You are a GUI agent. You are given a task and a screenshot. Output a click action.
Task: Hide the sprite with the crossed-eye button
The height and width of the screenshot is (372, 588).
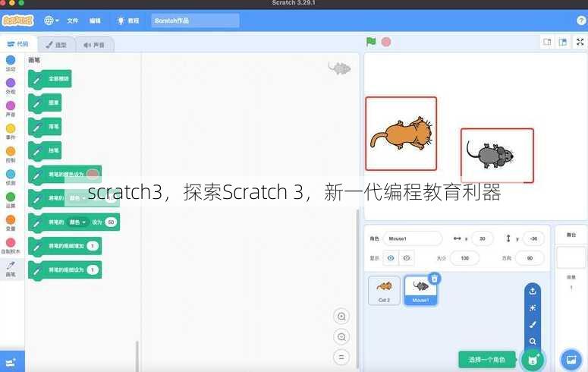[407, 258]
